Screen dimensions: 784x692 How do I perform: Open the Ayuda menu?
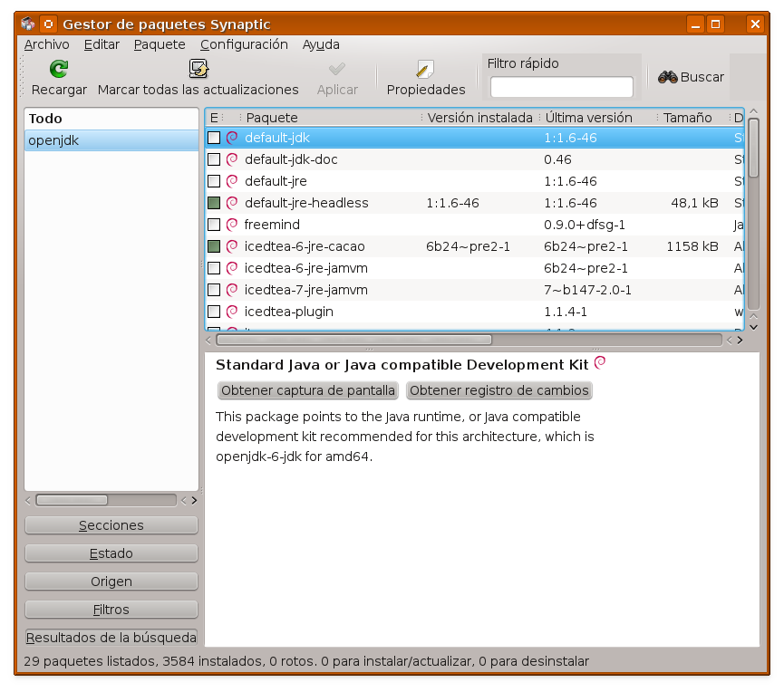321,44
